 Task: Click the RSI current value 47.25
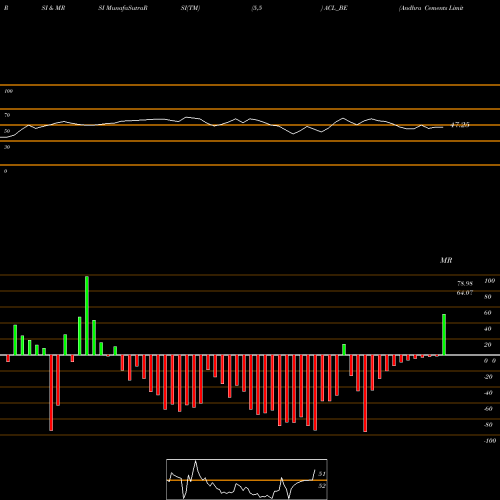pyautogui.click(x=460, y=125)
